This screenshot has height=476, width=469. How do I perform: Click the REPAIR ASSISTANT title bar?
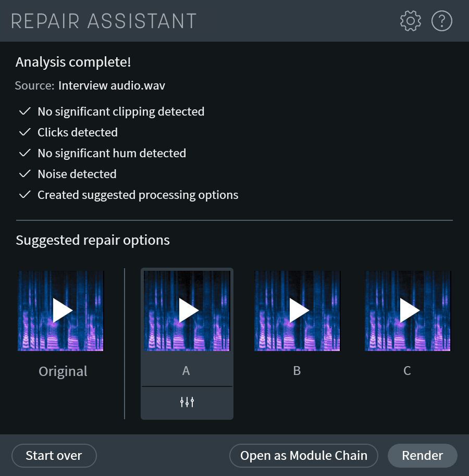[x=104, y=21]
